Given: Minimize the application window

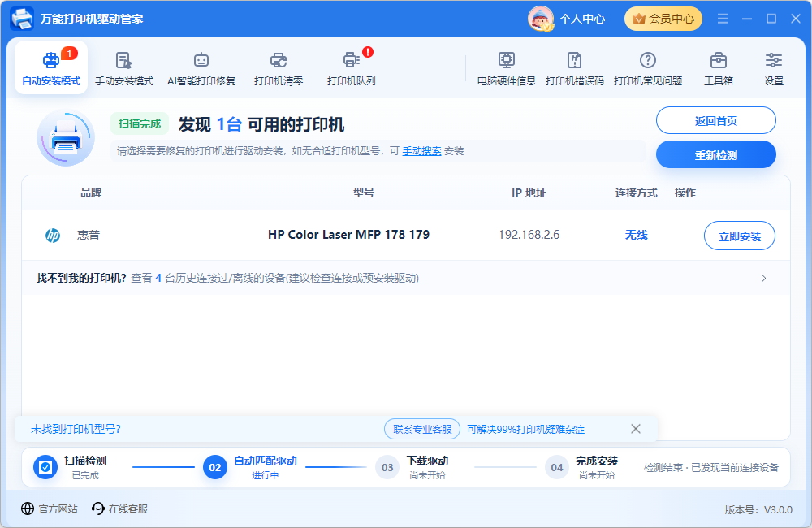Looking at the screenshot, I should pos(747,19).
